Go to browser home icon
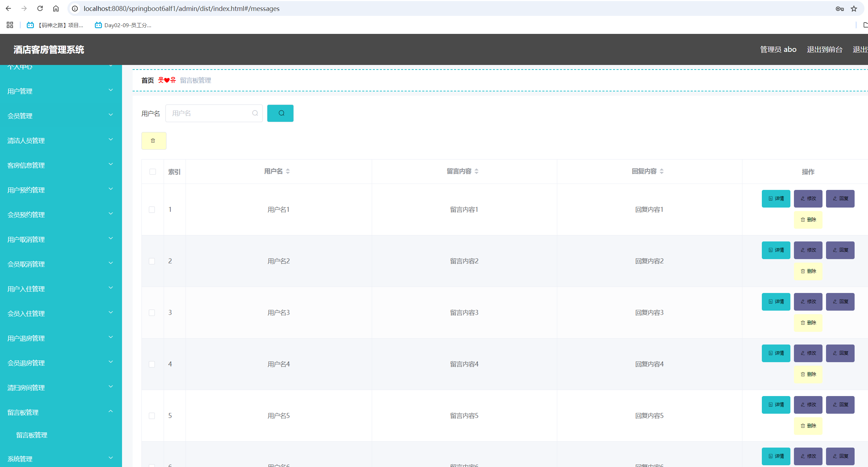The height and width of the screenshot is (467, 868). (56, 8)
